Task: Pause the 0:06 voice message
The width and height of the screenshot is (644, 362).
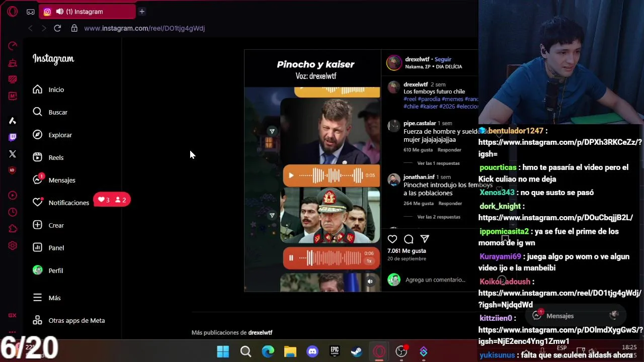Action: 291,258
